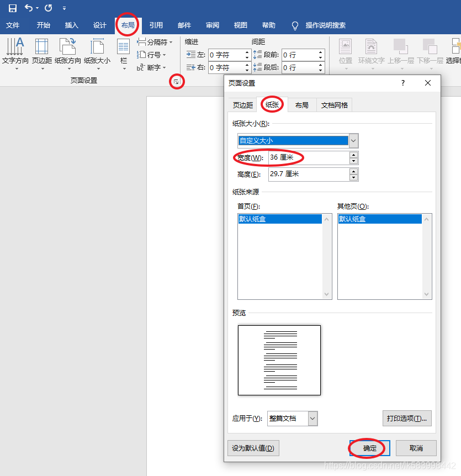Switch to the Mailings (邮件) ribbon tab

click(x=184, y=25)
